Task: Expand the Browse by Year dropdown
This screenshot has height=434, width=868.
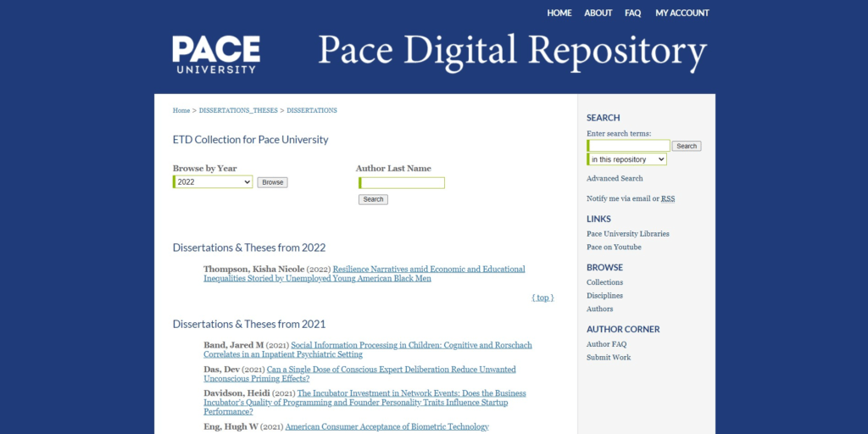Action: (213, 182)
